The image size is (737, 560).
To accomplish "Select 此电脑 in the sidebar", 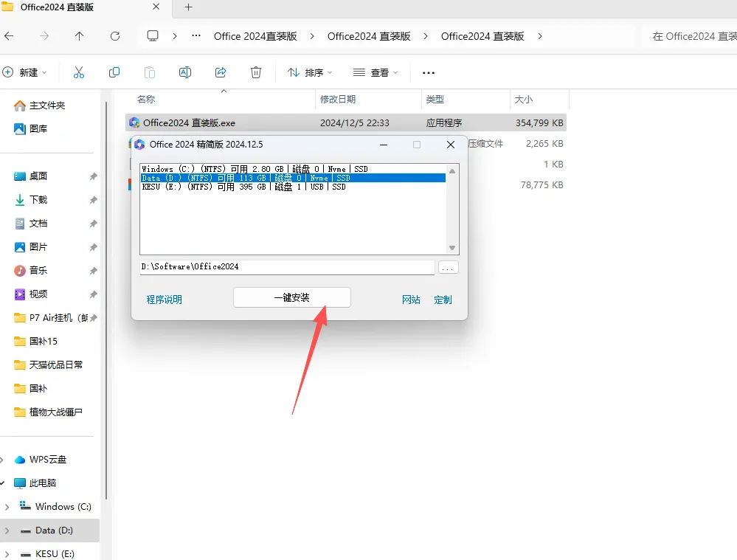I will click(35, 483).
